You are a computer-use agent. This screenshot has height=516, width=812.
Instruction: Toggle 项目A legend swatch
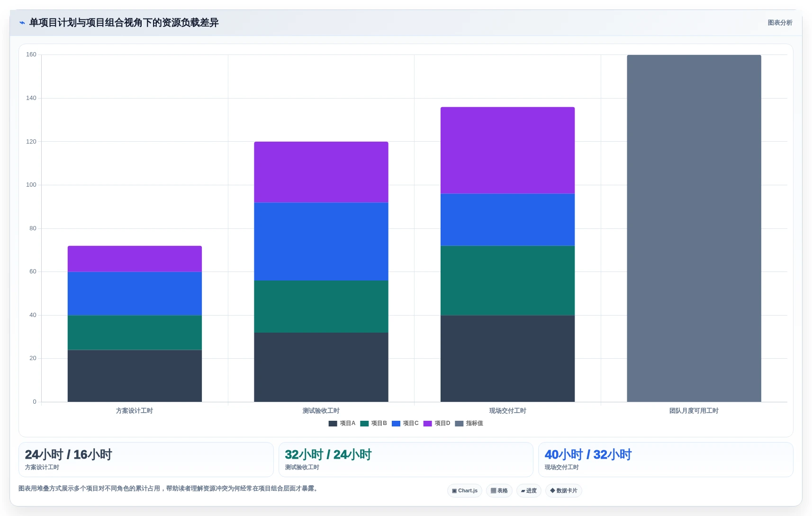(333, 424)
